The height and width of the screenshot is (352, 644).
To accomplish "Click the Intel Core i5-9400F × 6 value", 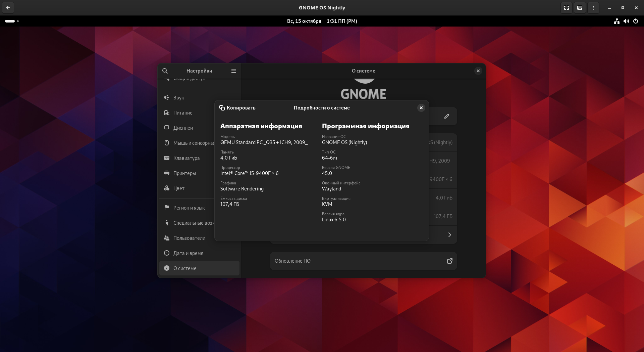I will tap(249, 173).
